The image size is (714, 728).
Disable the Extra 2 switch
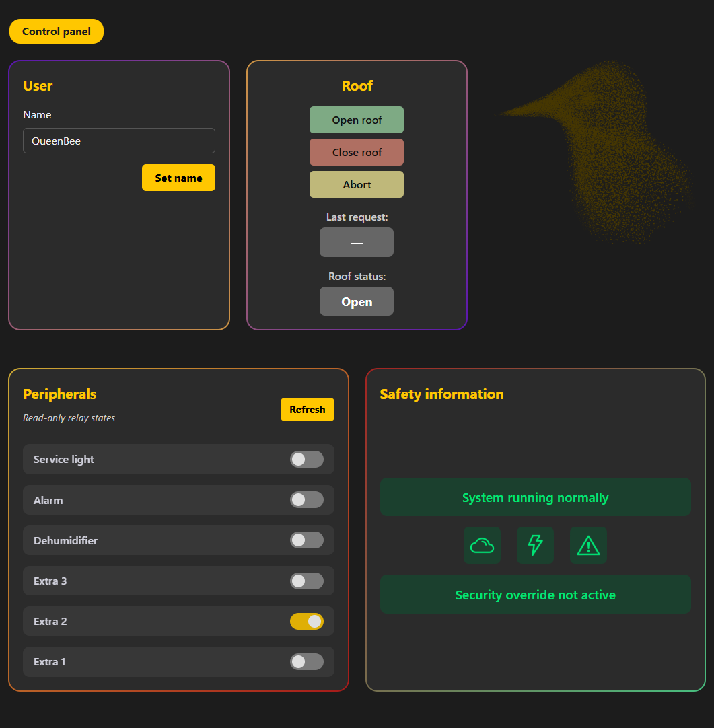point(307,621)
